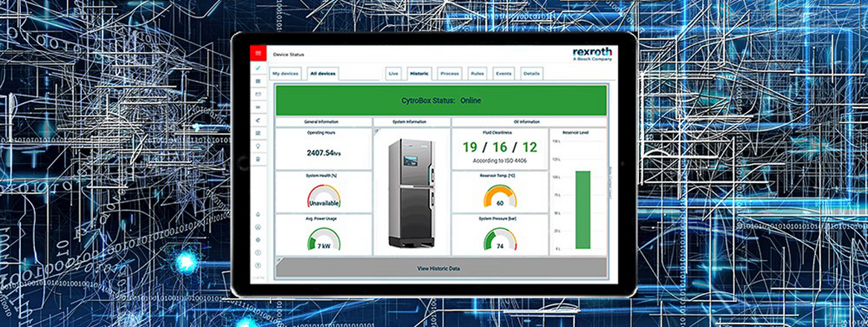Viewport: 868px width, 327px height.
Task: Open the Live tab
Action: coord(393,74)
